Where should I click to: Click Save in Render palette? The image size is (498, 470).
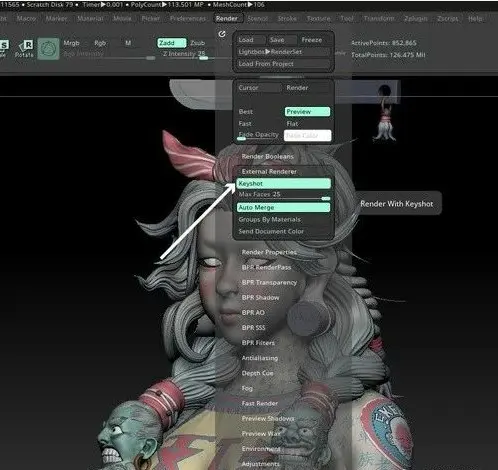tap(281, 40)
